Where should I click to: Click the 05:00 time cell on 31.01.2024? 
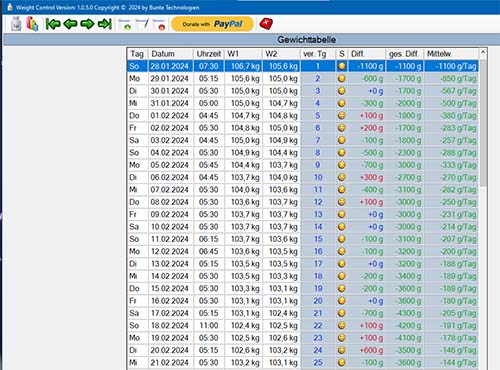(209, 103)
